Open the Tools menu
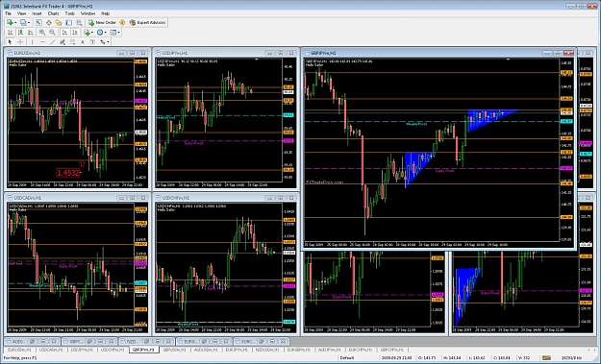Screen dimensions: 601x364 (70, 13)
